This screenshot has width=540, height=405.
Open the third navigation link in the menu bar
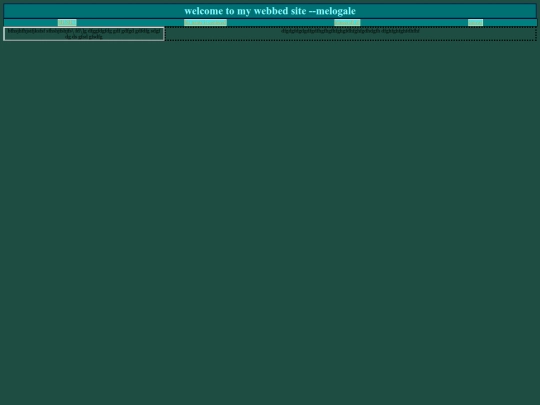click(x=347, y=23)
